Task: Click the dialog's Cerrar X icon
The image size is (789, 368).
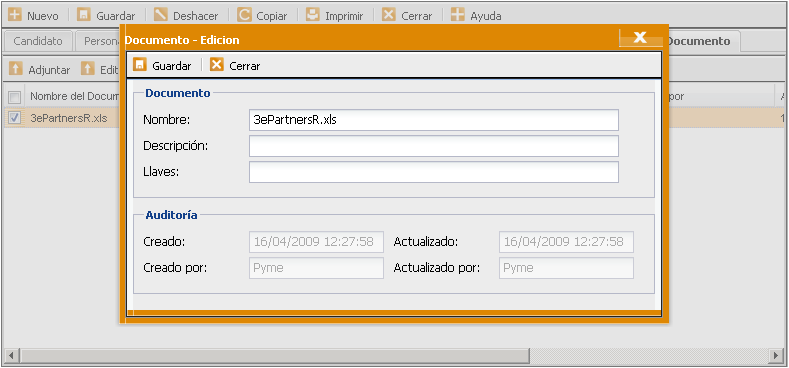Action: (x=217, y=65)
